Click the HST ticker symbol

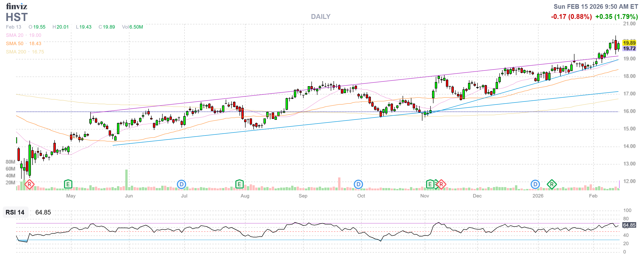pos(17,17)
